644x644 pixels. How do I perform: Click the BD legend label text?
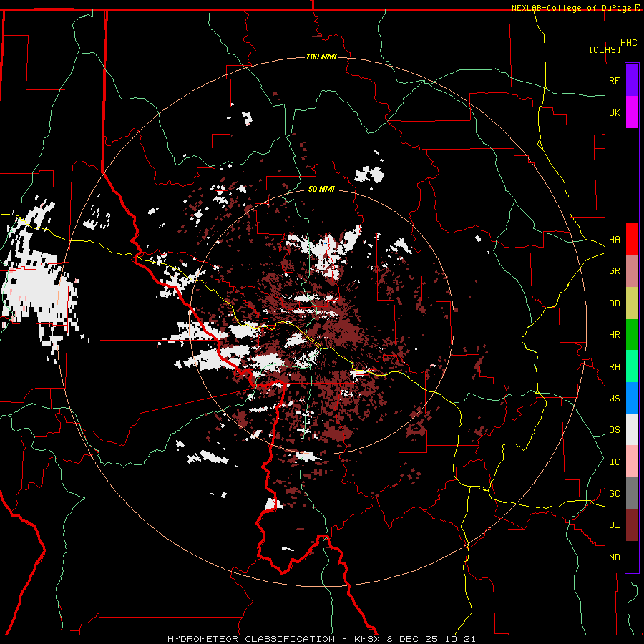(614, 303)
